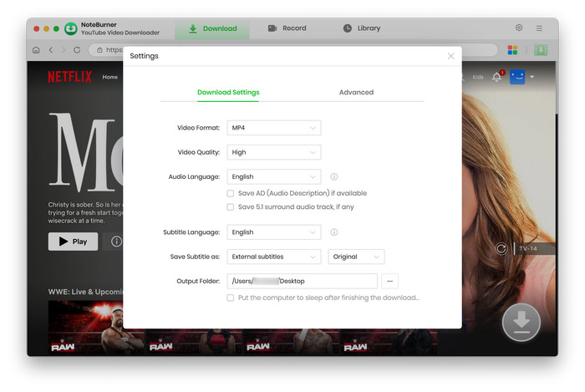Open the External subtitles dropdown
The image size is (585, 392).
(274, 257)
